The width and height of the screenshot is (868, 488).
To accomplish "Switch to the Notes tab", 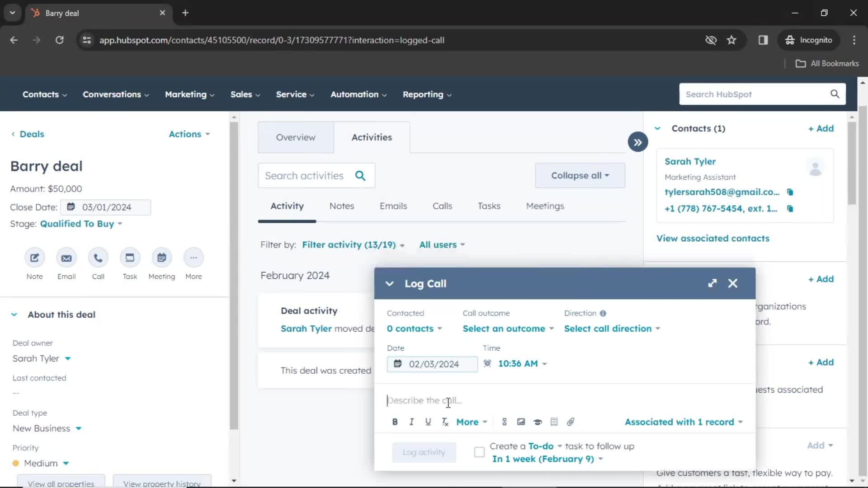I will pos(342,206).
